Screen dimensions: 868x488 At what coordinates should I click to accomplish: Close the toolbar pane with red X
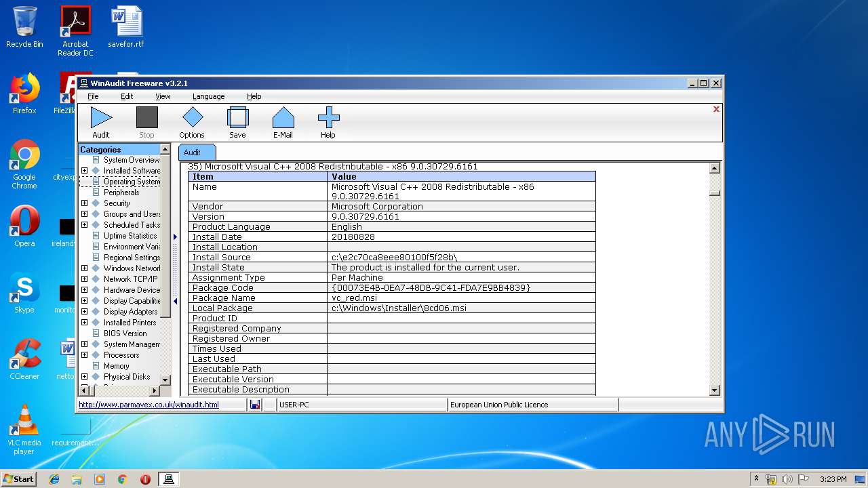716,109
